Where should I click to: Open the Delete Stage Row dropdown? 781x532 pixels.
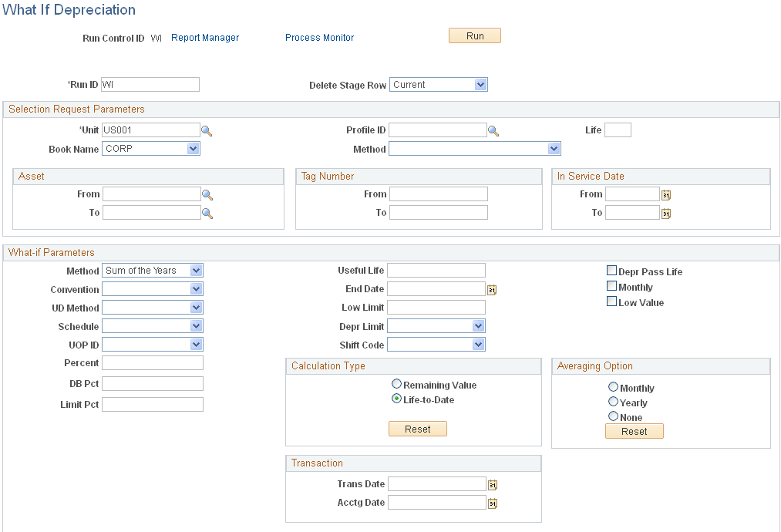click(481, 84)
